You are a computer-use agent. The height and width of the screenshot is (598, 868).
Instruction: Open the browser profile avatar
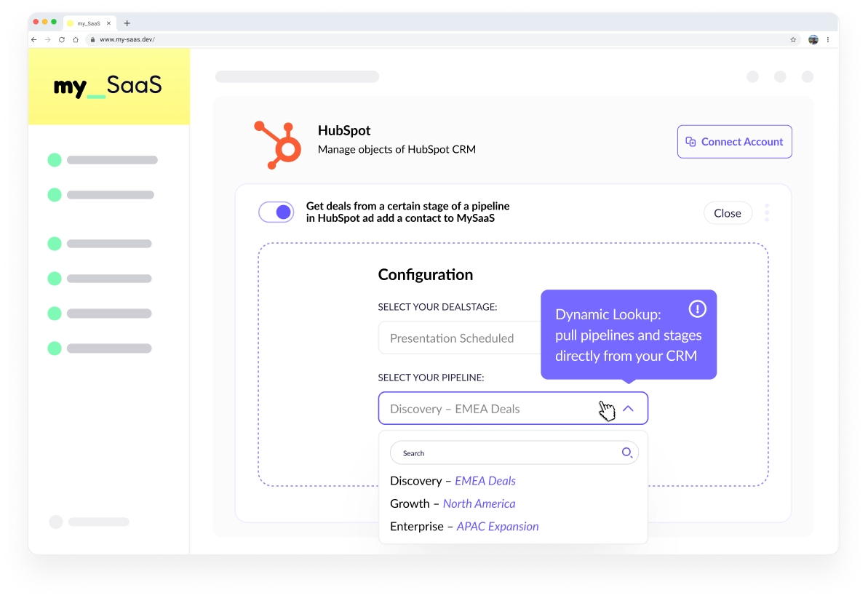tap(813, 39)
